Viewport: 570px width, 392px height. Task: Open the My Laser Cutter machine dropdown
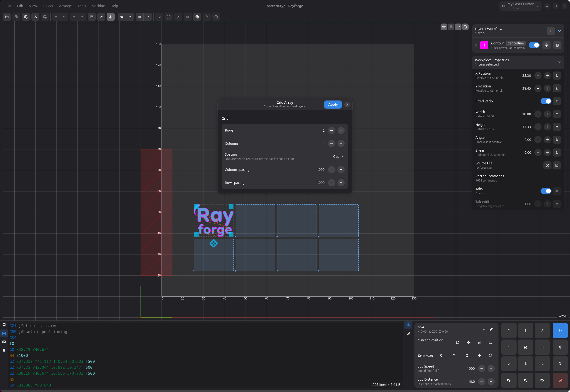[x=520, y=6]
